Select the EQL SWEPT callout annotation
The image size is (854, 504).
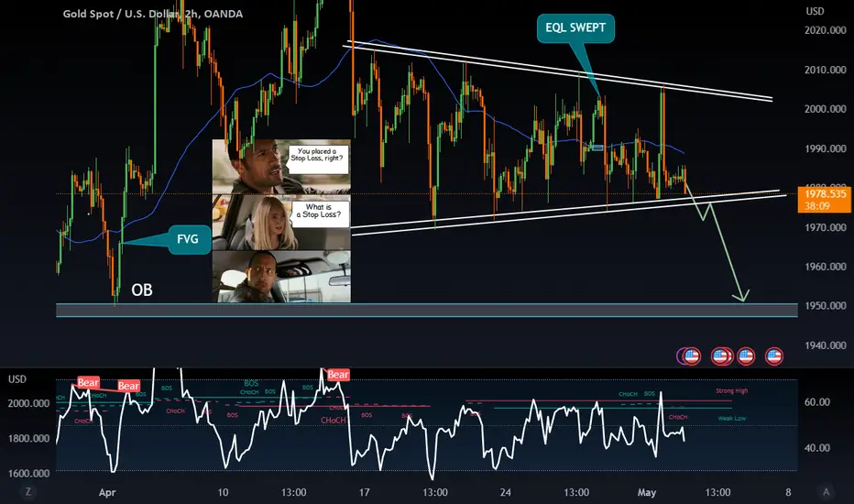click(x=575, y=27)
